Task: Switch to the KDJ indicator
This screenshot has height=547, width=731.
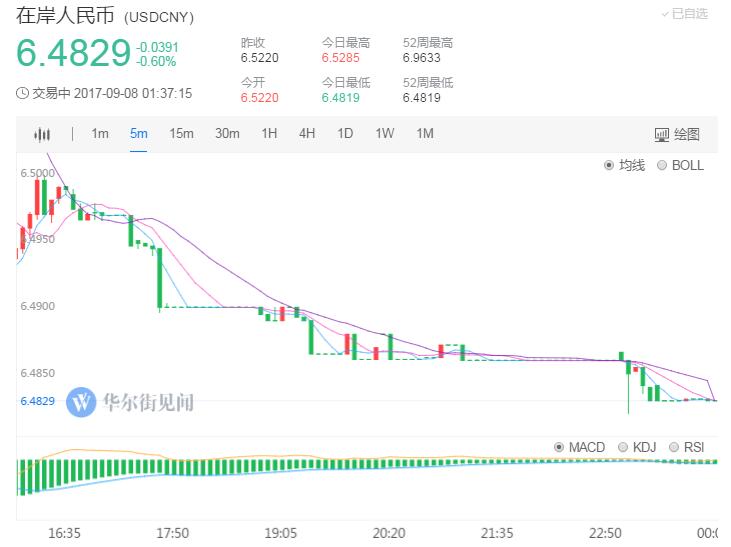Action: (x=624, y=447)
